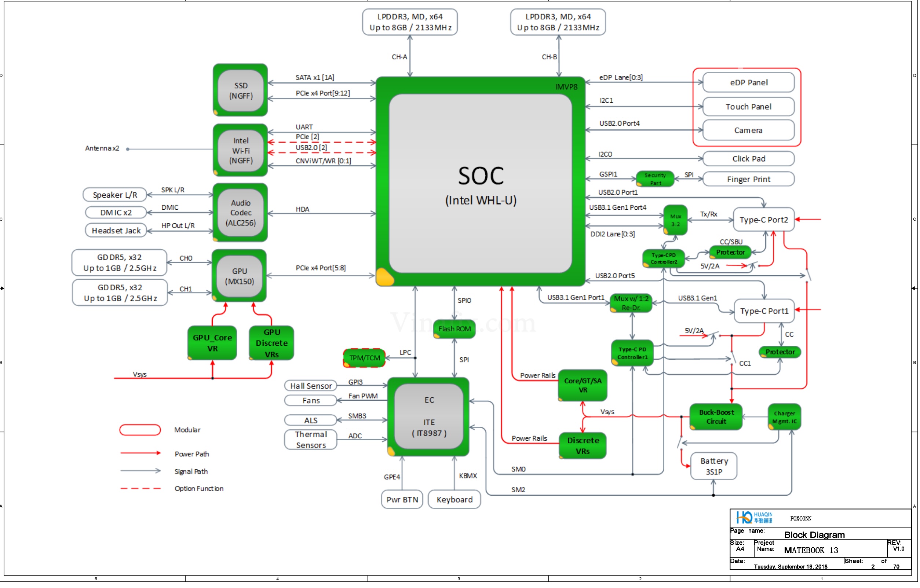Select the Finger Print box
Image resolution: width=920 pixels, height=588 pixels.
[748, 179]
